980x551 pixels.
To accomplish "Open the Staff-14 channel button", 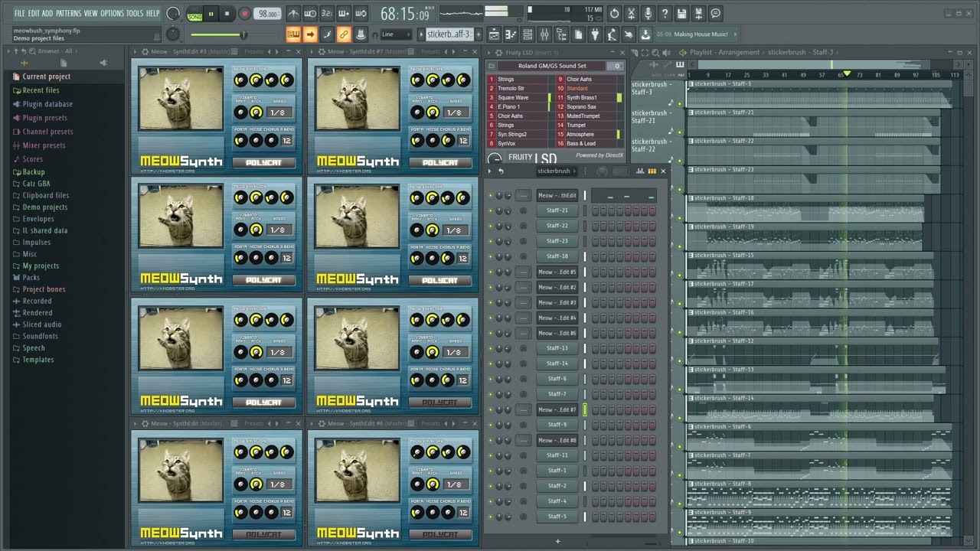I will 557,364.
